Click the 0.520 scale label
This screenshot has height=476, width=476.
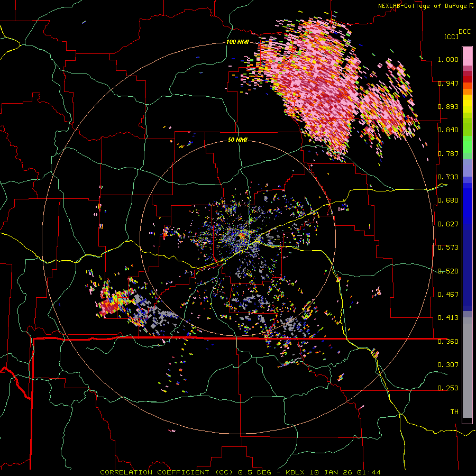click(448, 271)
